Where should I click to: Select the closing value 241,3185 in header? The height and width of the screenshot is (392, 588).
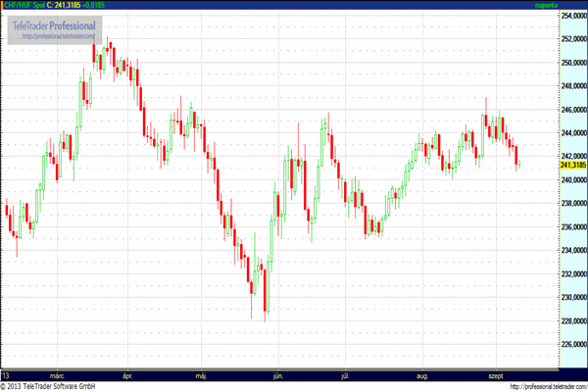[x=68, y=5]
